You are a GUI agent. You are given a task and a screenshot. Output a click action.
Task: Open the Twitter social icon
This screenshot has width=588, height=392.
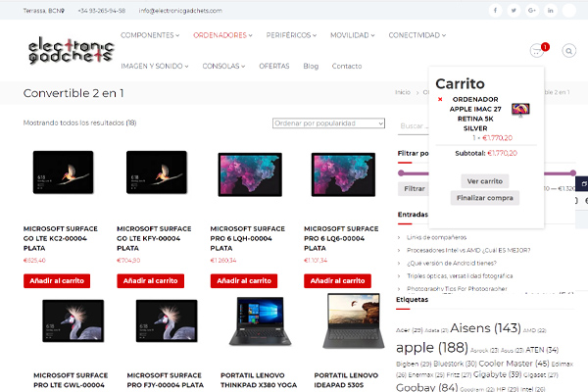tap(514, 10)
